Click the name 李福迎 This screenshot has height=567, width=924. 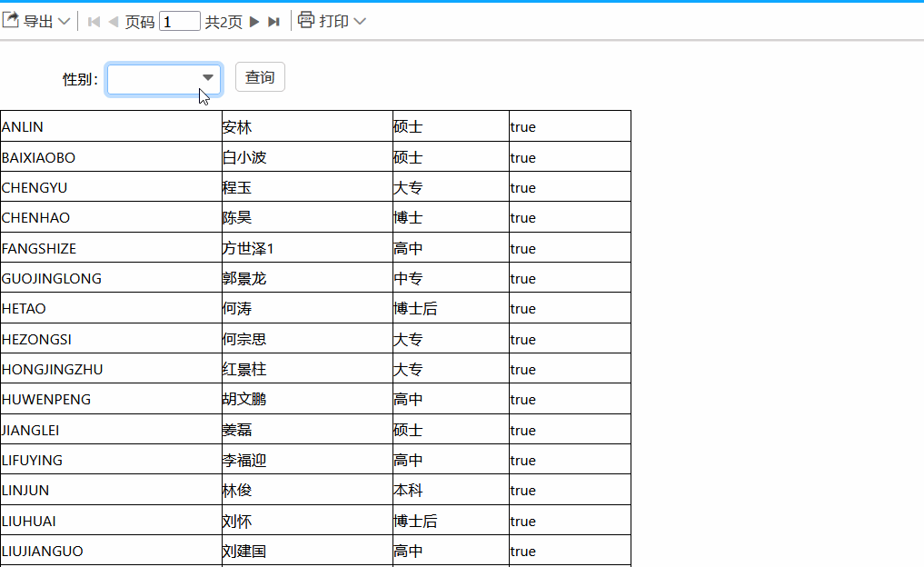(x=244, y=460)
